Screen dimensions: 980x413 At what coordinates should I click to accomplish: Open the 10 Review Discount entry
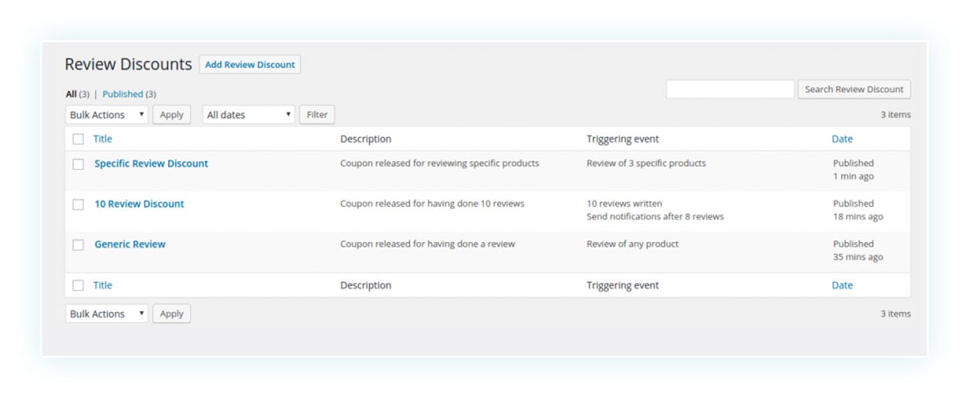pyautogui.click(x=139, y=203)
